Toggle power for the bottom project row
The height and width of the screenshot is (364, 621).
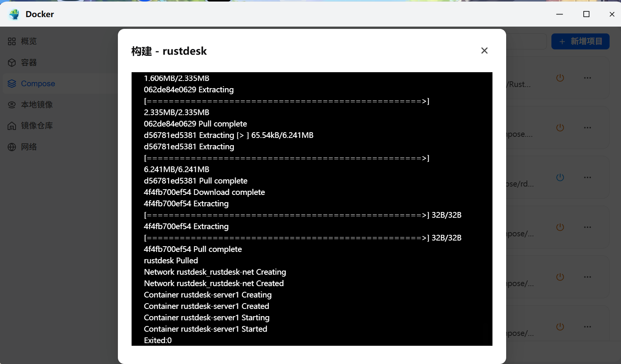pyautogui.click(x=560, y=327)
